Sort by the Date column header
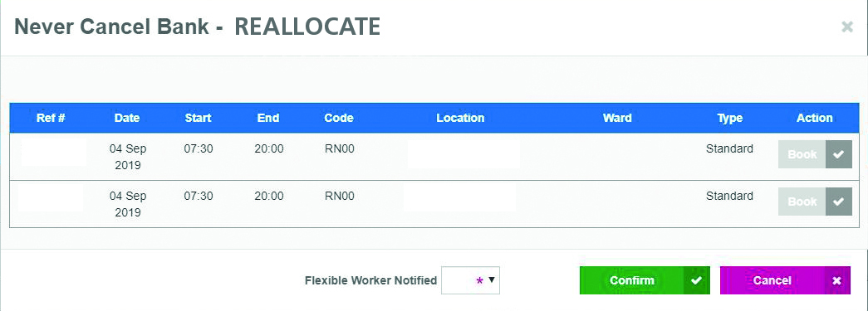Image resolution: width=868 pixels, height=311 pixels. click(127, 118)
